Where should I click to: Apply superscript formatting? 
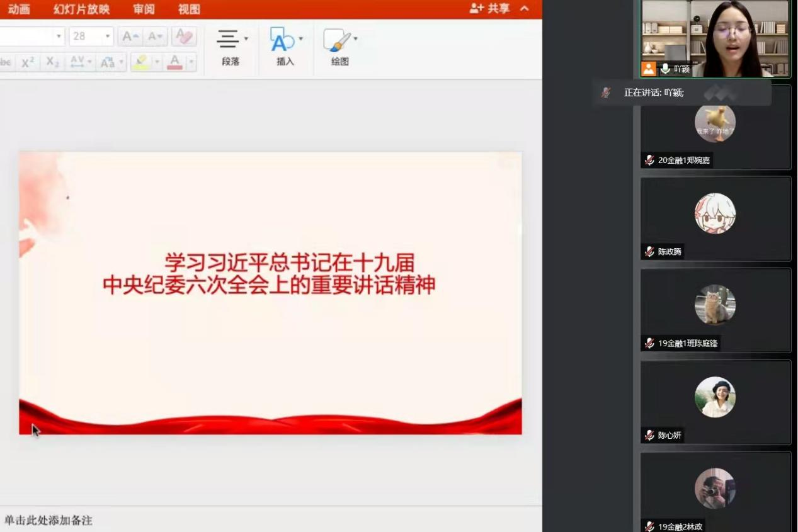(28, 62)
